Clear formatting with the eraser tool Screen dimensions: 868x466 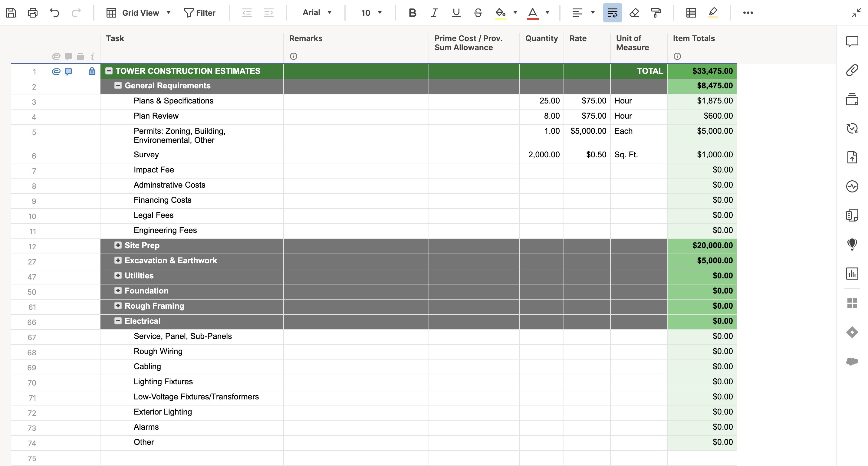(x=634, y=13)
